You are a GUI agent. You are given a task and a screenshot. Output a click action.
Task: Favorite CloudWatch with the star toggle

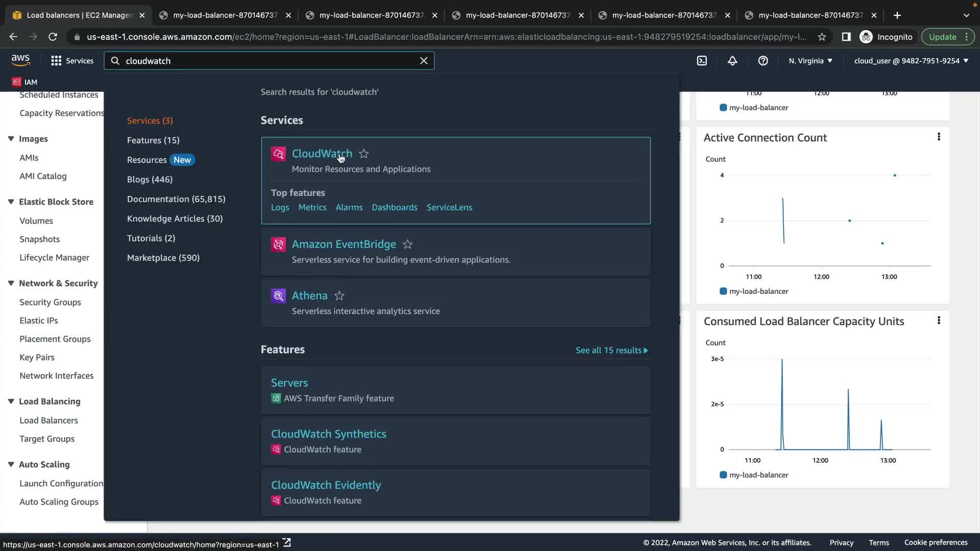tap(363, 154)
